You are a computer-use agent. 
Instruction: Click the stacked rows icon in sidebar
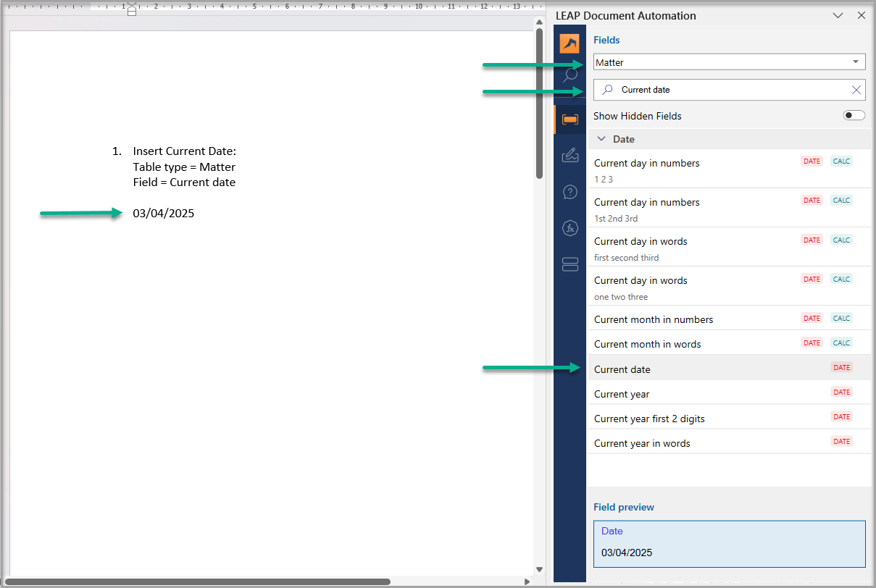570,264
